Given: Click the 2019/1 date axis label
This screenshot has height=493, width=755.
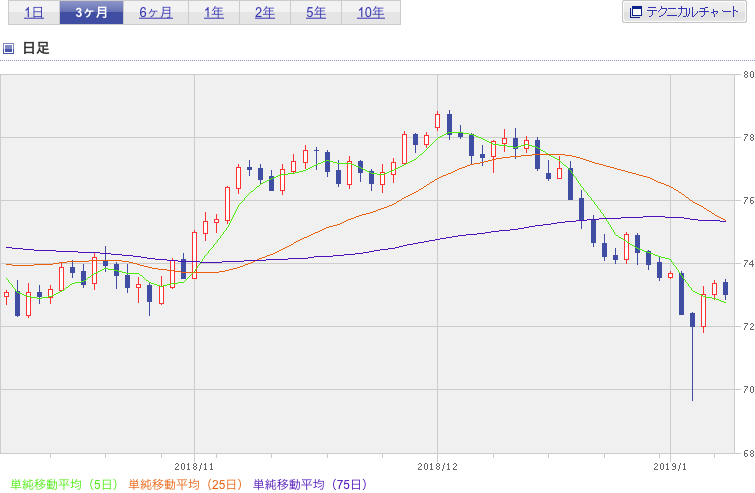Looking at the screenshot, I should pos(670,467).
